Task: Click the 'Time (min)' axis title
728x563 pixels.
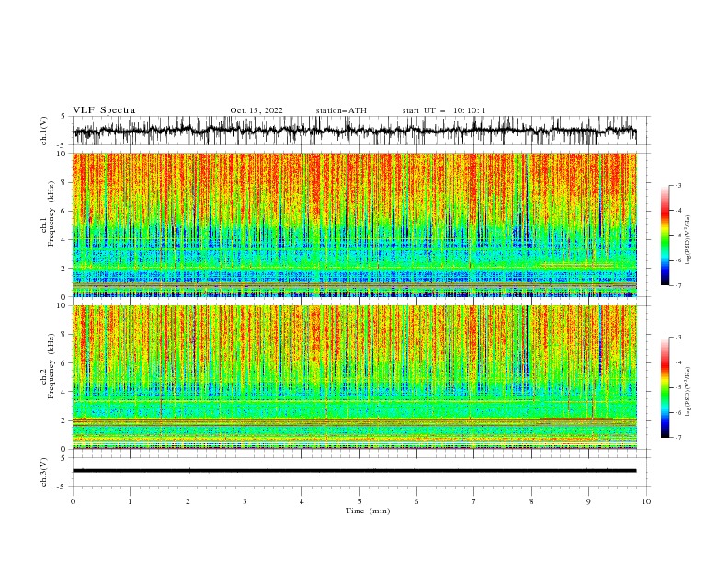Action: pos(368,511)
